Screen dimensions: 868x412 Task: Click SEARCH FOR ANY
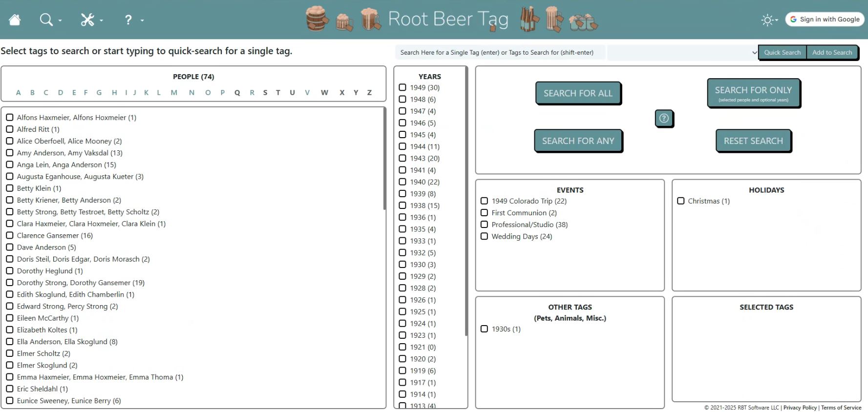(x=578, y=141)
